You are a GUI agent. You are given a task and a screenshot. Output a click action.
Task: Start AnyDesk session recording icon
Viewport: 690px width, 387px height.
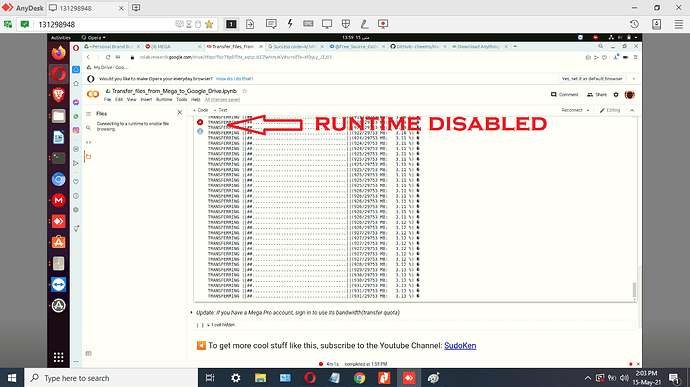tap(383, 24)
